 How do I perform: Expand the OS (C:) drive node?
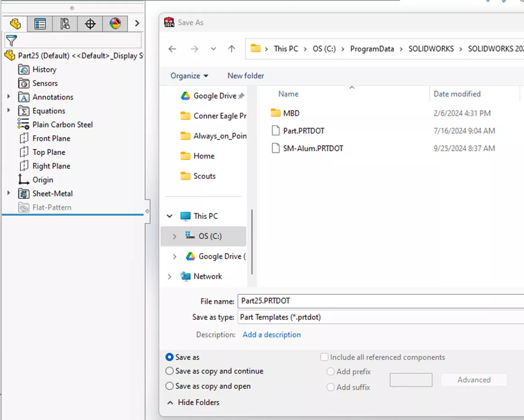(174, 237)
